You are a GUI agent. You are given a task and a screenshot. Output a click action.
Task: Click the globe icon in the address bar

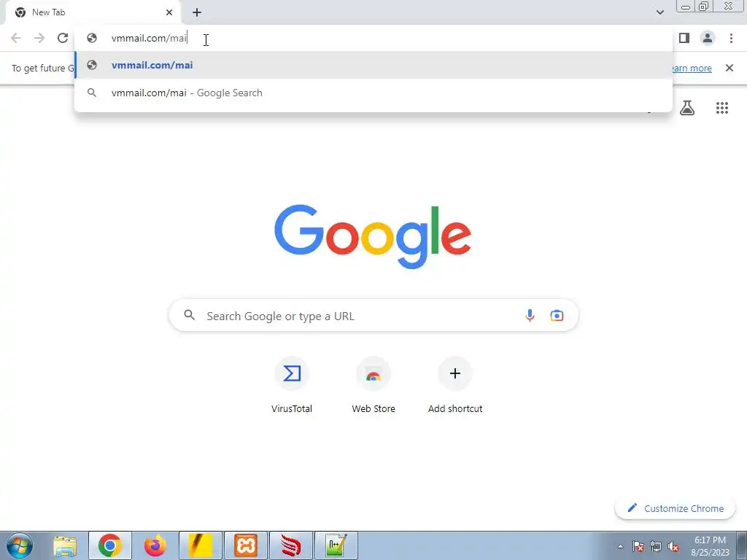pos(92,38)
